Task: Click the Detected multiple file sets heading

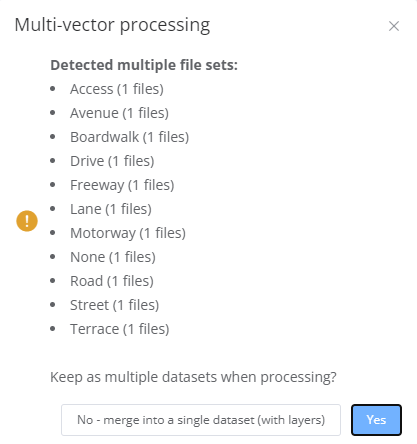Action: (x=144, y=65)
